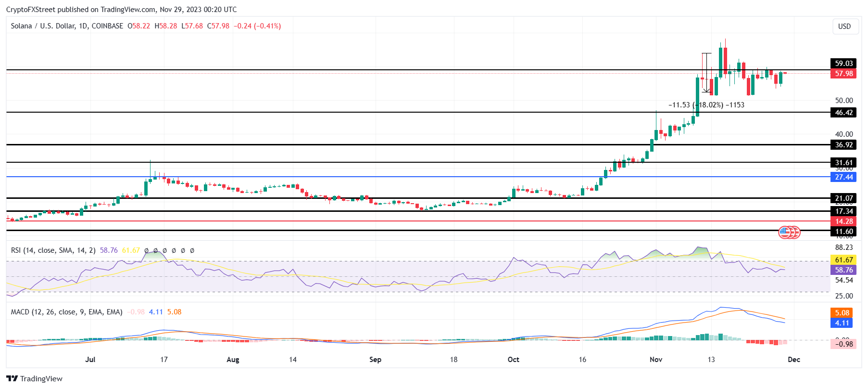Select the Solana / U.S. Dollar symbol title
This screenshot has height=389, width=868.
67,26
